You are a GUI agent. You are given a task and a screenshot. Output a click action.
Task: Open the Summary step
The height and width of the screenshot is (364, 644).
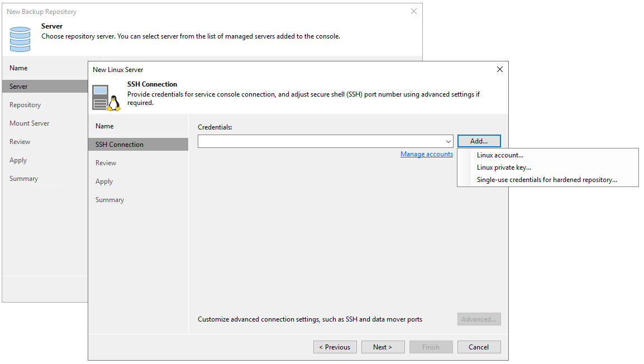(x=109, y=199)
